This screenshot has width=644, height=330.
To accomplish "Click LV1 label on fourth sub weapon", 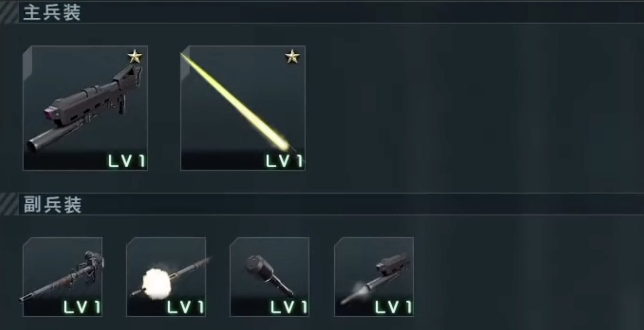I will [393, 307].
